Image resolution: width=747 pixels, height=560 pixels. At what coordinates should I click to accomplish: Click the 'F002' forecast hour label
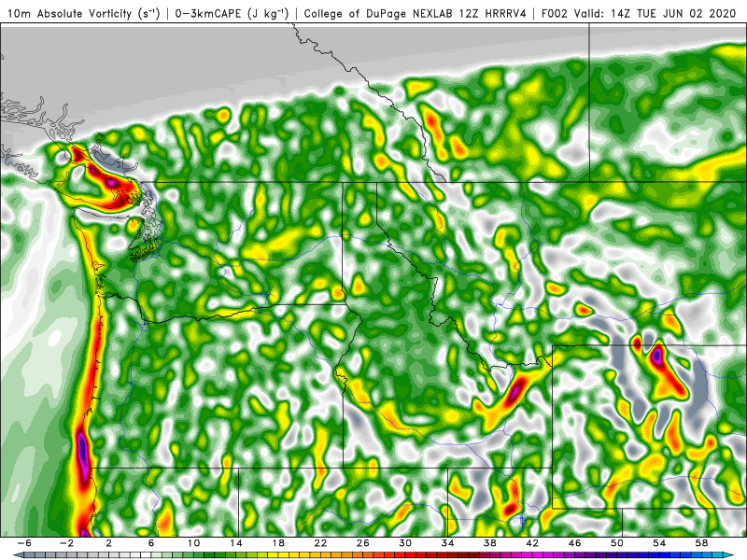[555, 14]
